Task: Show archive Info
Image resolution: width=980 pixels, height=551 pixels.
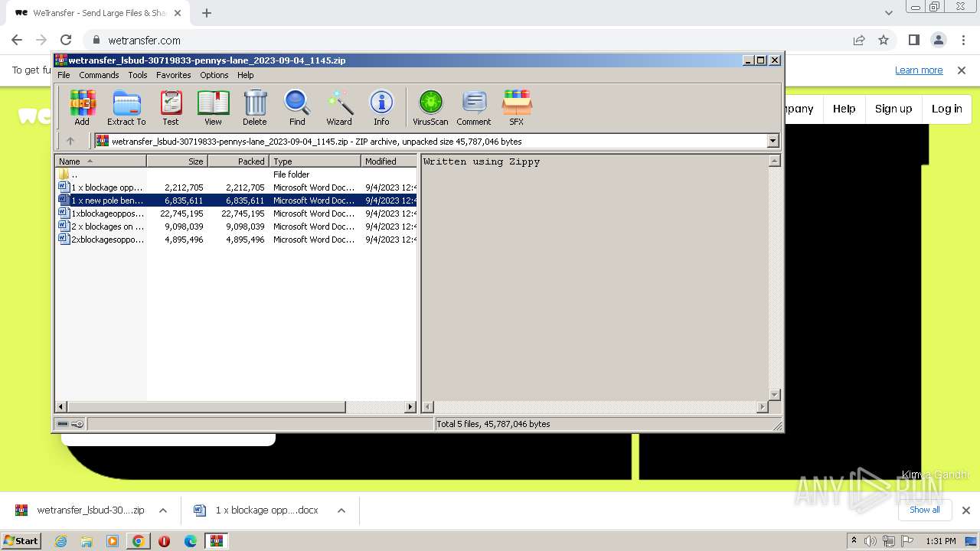Action: [x=381, y=107]
